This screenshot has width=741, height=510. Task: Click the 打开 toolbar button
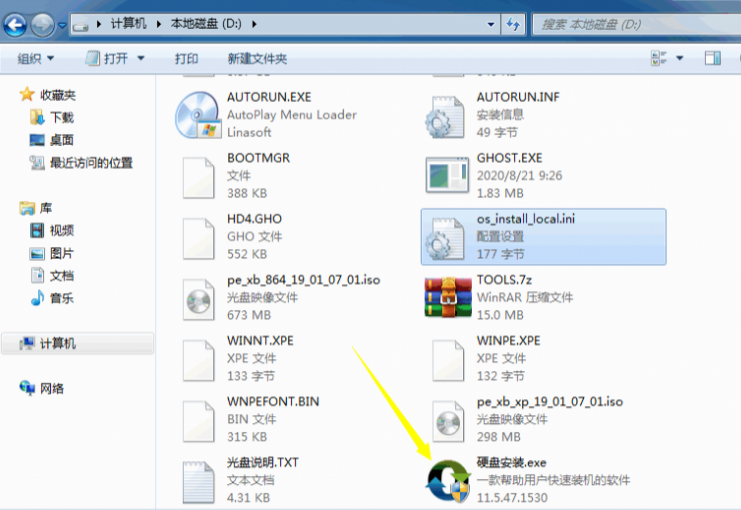point(108,59)
